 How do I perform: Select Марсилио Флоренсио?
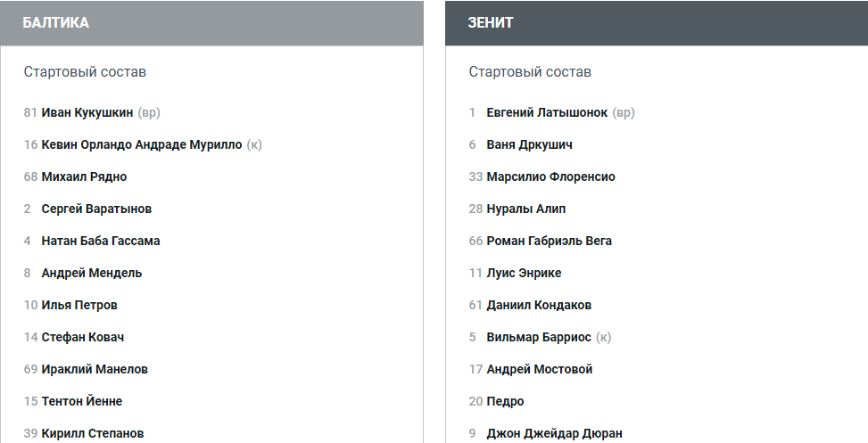click(550, 176)
